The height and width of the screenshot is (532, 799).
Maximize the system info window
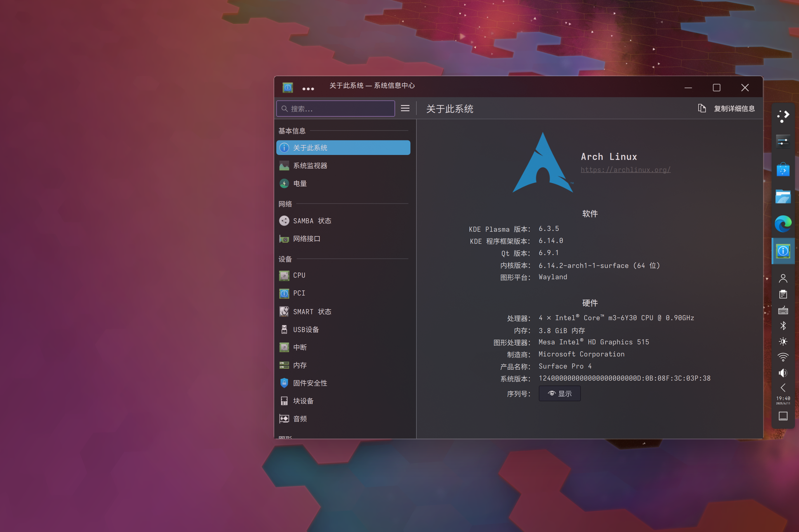click(x=716, y=88)
